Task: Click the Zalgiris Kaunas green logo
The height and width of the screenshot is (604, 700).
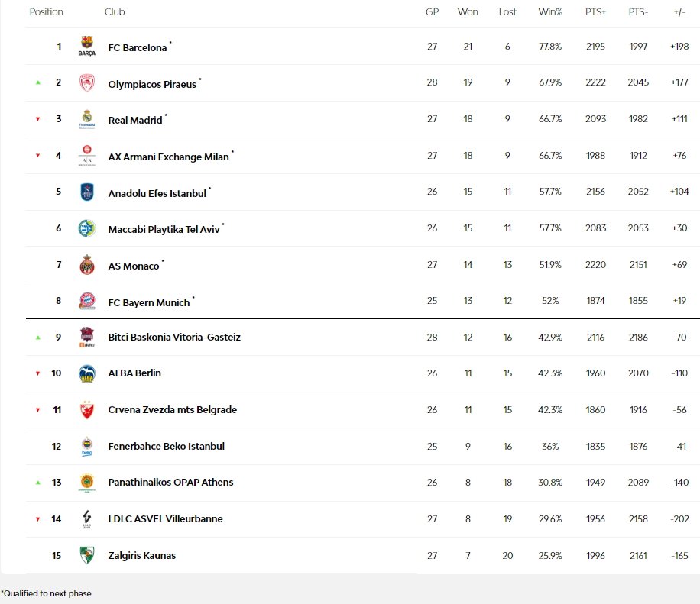Action: [87, 555]
